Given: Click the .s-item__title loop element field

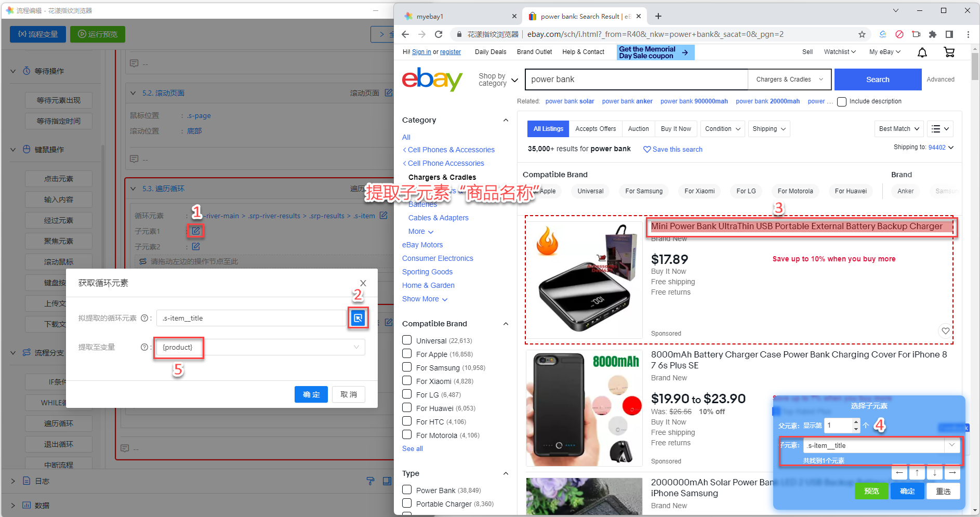Looking at the screenshot, I should pyautogui.click(x=251, y=318).
